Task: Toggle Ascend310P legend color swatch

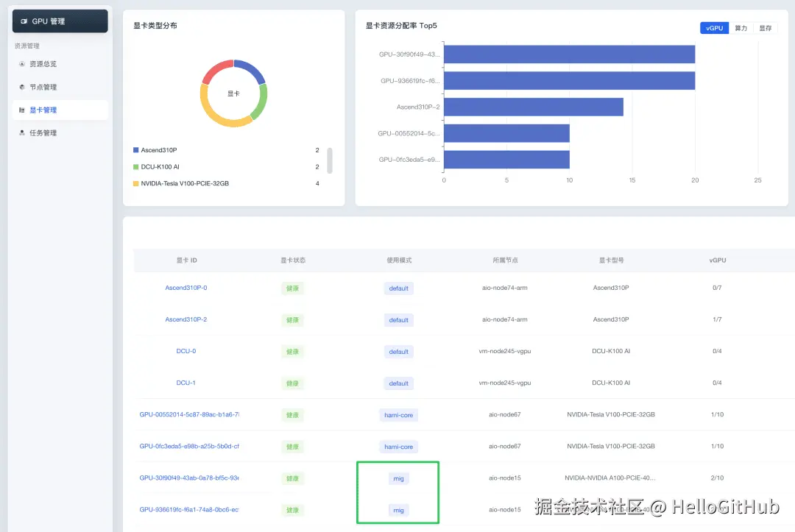Action: click(136, 150)
